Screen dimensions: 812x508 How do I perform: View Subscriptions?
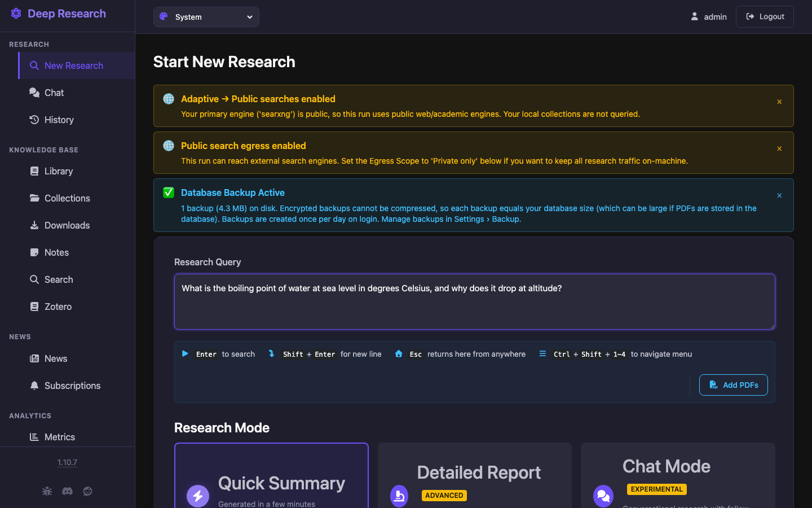pos(77,386)
